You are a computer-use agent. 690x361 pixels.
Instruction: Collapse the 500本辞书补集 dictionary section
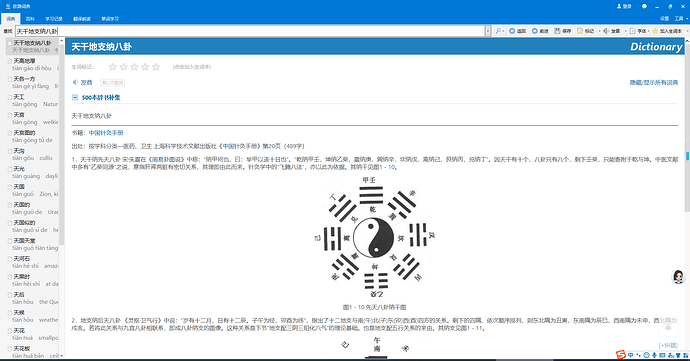point(75,97)
